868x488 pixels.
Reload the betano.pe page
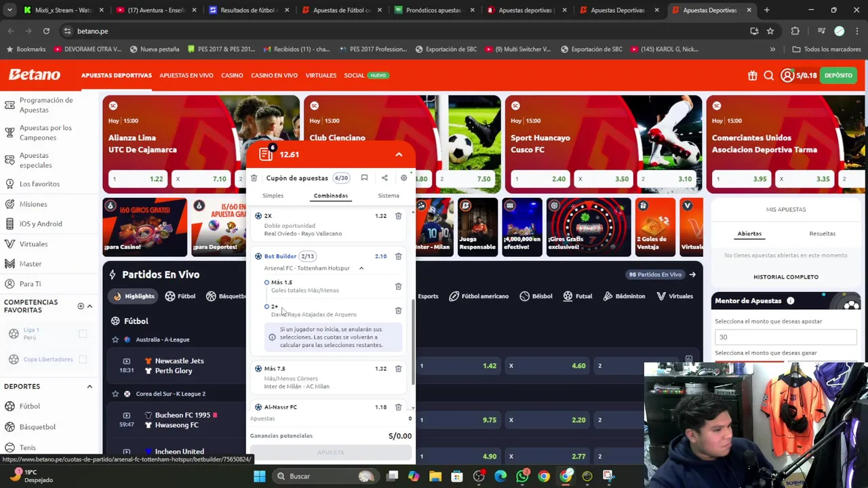tap(46, 31)
